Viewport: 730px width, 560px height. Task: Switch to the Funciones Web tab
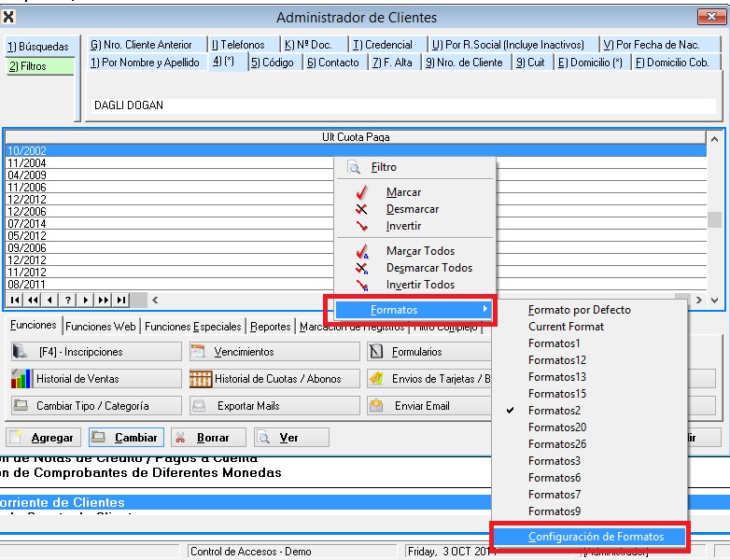[101, 327]
